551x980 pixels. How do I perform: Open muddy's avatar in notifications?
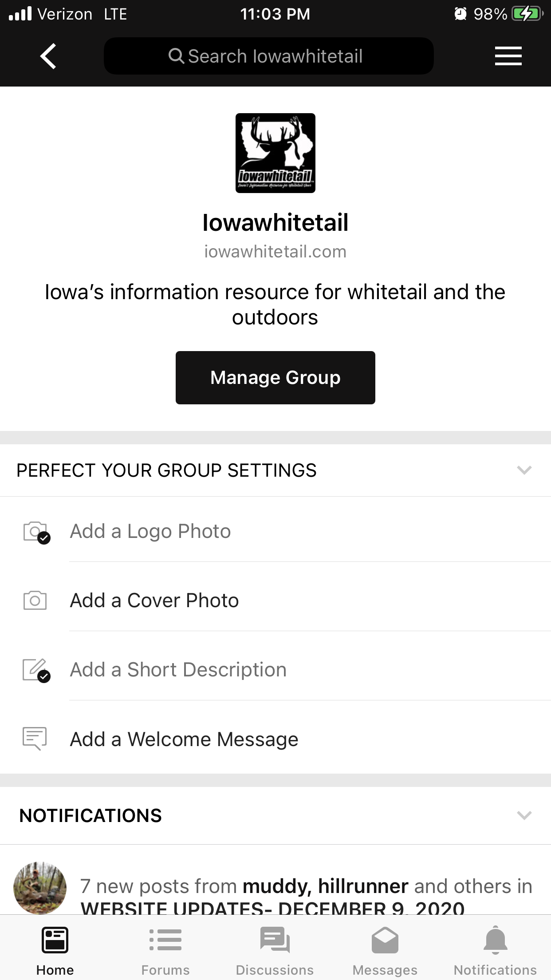(x=40, y=888)
